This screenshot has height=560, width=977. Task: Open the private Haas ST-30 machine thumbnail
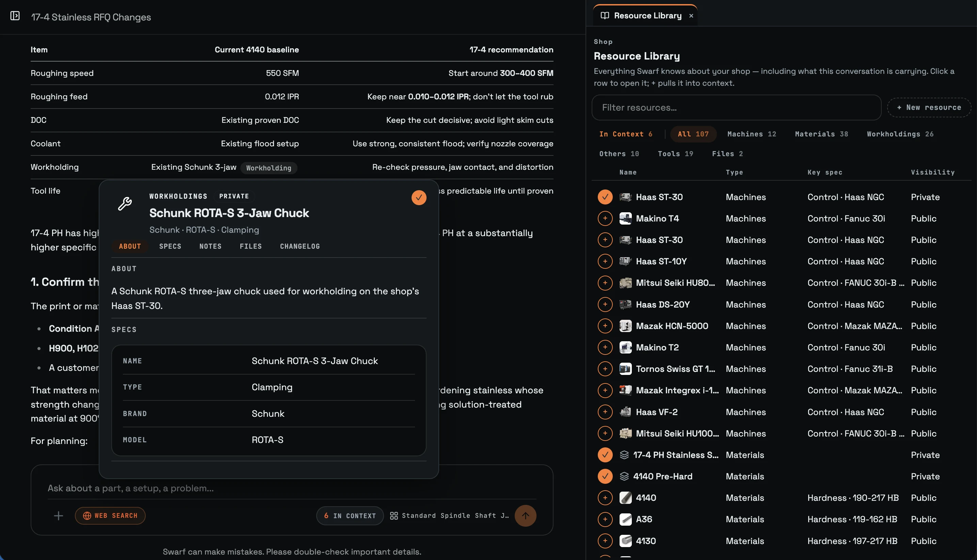(625, 197)
